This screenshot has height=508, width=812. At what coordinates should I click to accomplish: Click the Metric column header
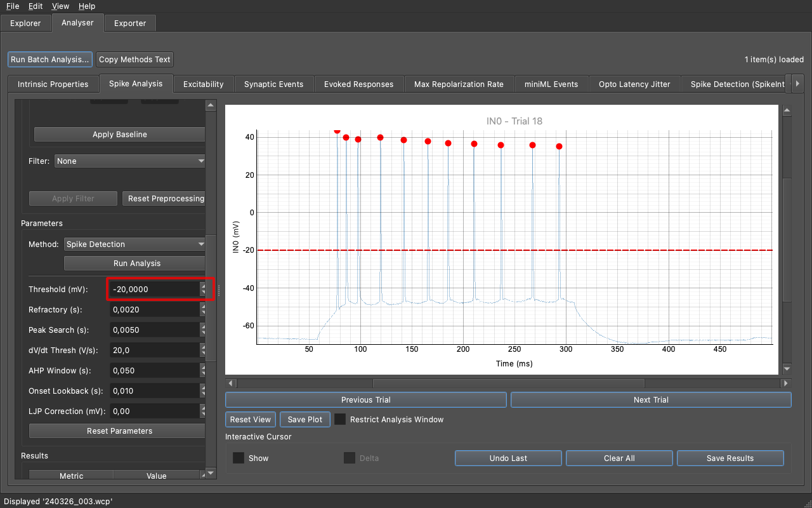click(71, 476)
